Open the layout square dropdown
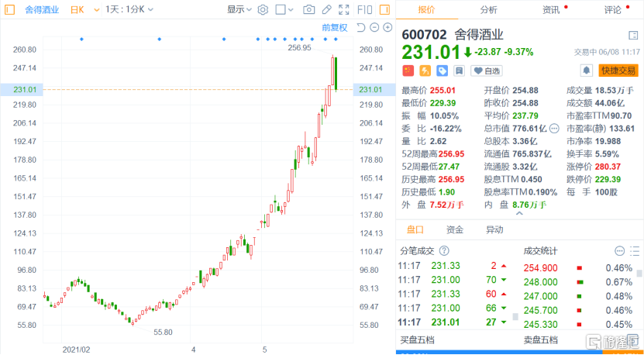Viewport: 644px width, 355px height. [284, 9]
